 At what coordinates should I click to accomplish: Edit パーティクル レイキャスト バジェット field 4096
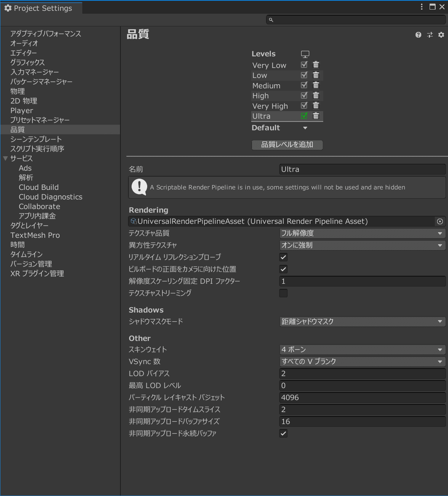362,398
